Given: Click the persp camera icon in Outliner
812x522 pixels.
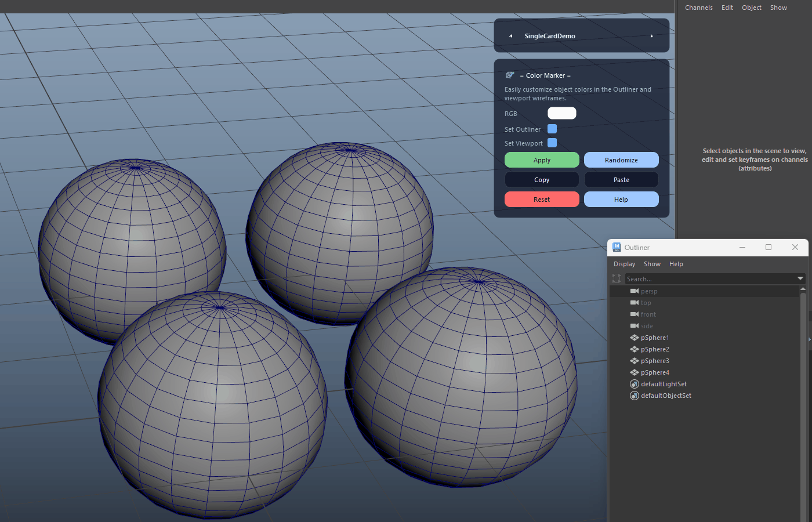Looking at the screenshot, I should pyautogui.click(x=635, y=291).
